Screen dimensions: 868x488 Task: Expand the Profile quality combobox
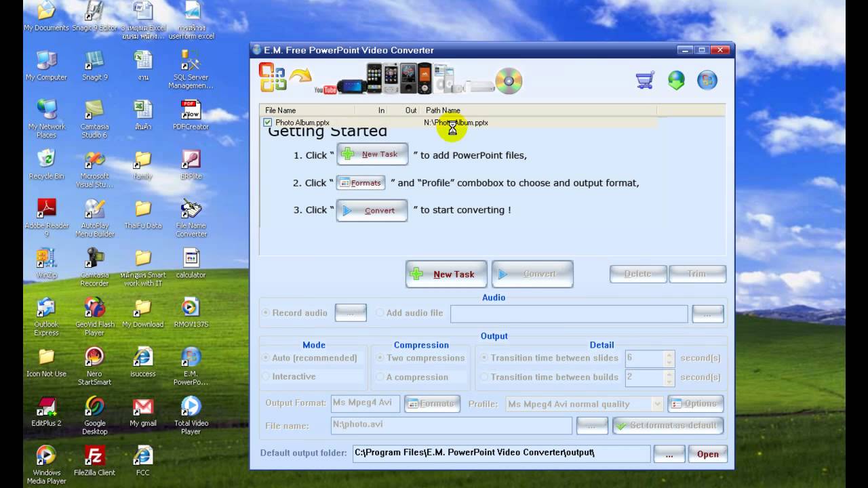click(656, 404)
